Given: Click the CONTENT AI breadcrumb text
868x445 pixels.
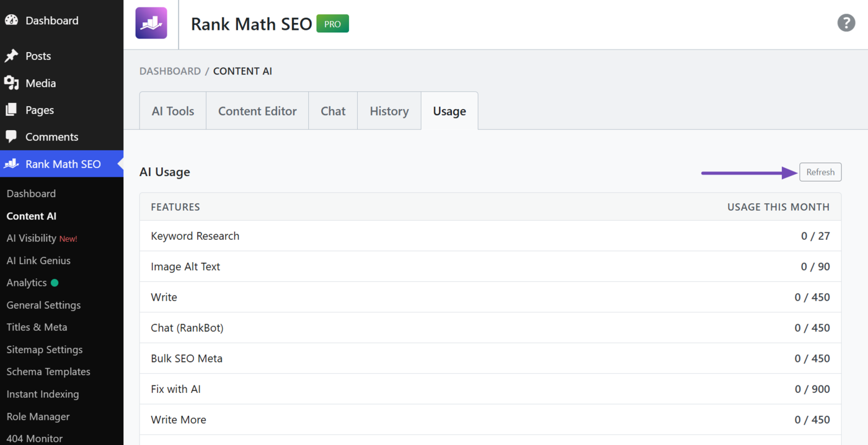Looking at the screenshot, I should pos(242,71).
